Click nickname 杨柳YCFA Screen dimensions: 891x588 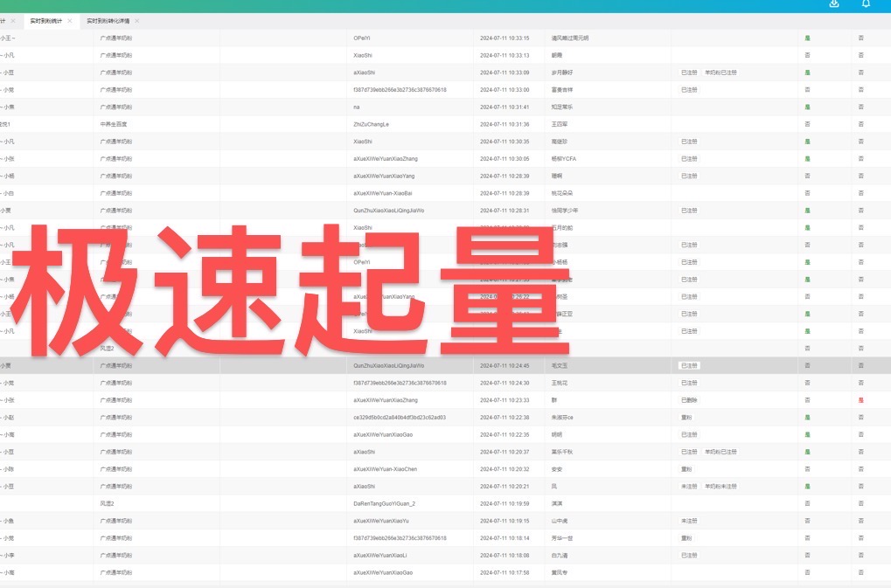564,159
